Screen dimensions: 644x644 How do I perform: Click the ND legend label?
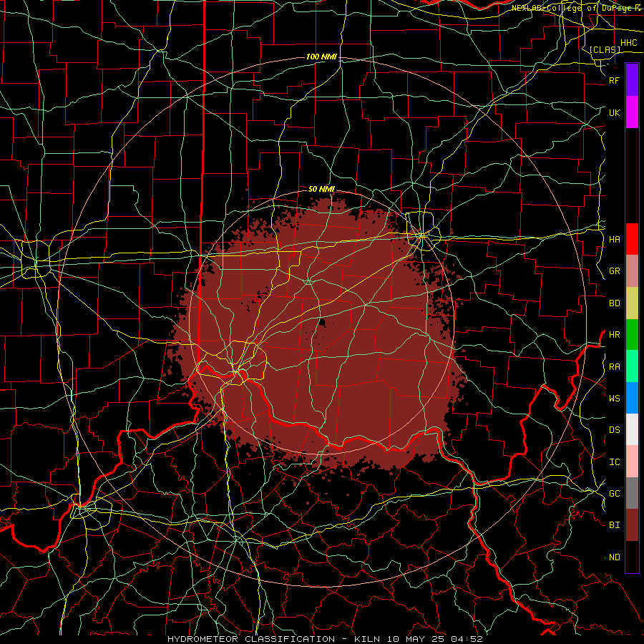coord(615,557)
